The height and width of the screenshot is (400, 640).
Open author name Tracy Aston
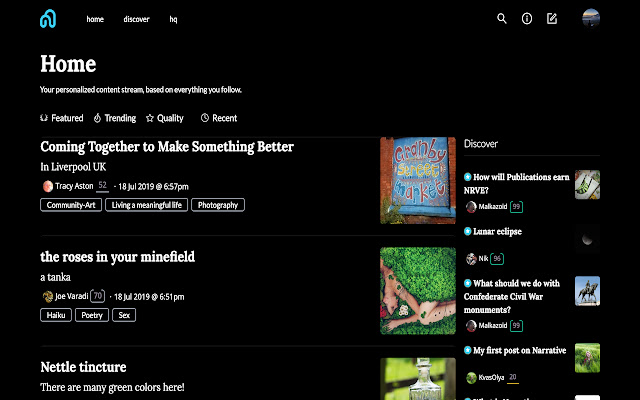tap(74, 186)
